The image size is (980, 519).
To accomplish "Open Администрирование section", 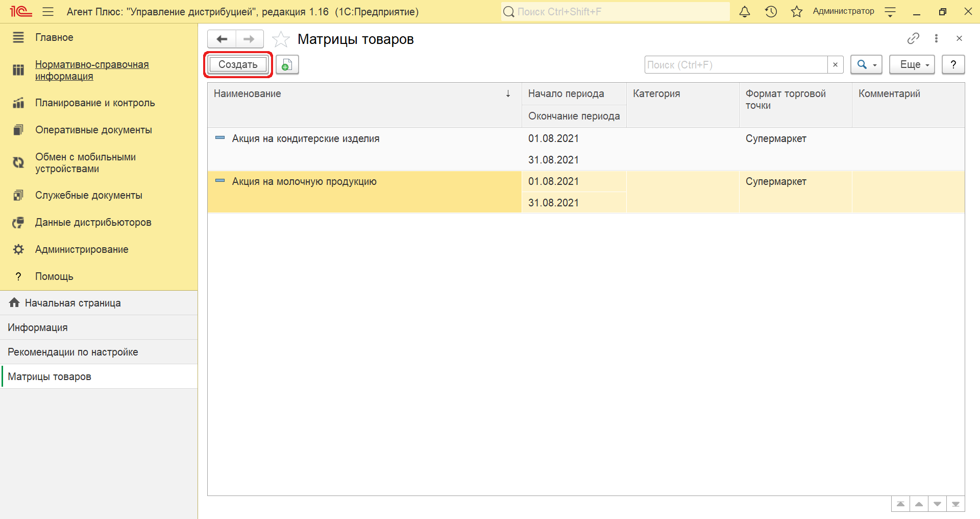I will tap(82, 249).
